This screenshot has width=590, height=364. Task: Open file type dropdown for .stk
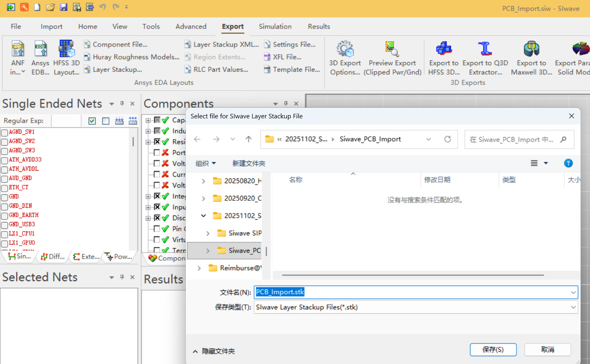click(573, 307)
